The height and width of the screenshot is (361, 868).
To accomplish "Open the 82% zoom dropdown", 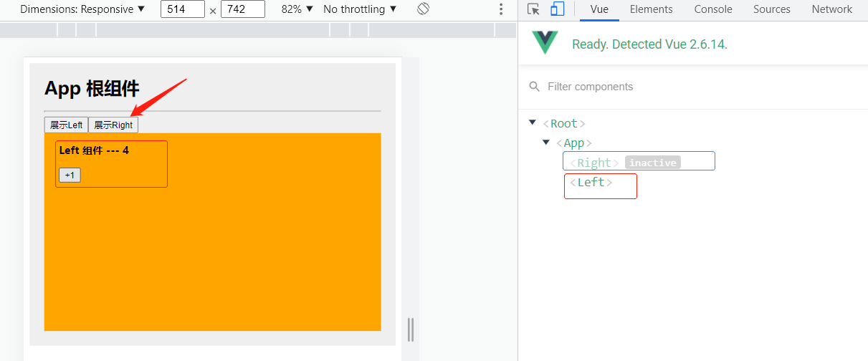I will click(297, 9).
